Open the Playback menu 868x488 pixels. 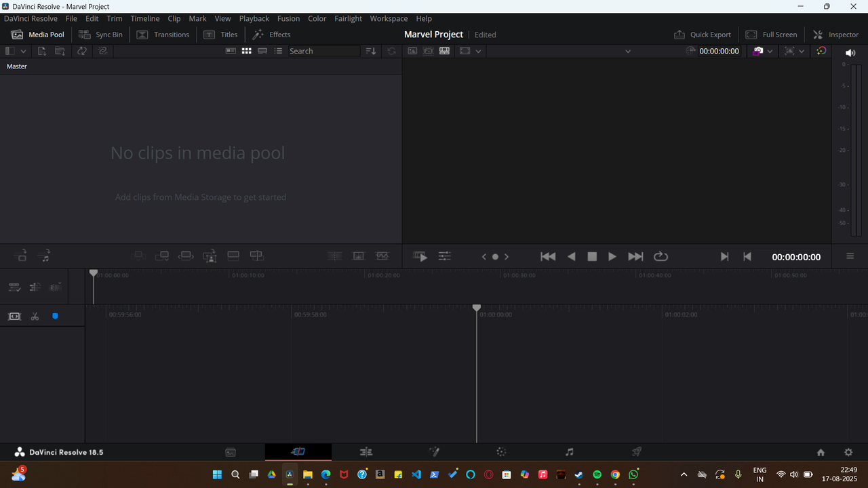(254, 18)
